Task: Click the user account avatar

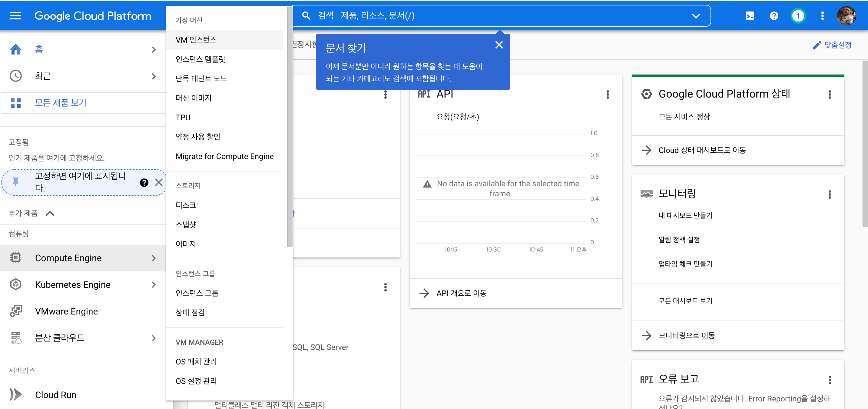Action: coord(846,16)
